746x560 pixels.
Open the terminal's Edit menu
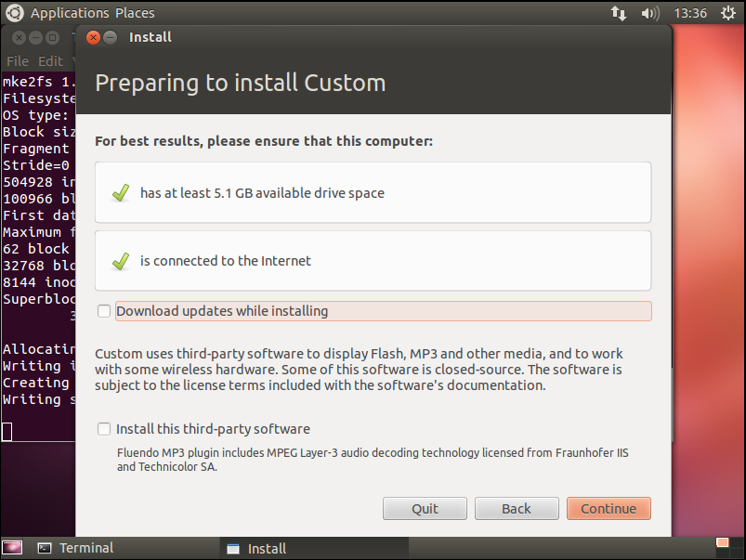point(50,61)
